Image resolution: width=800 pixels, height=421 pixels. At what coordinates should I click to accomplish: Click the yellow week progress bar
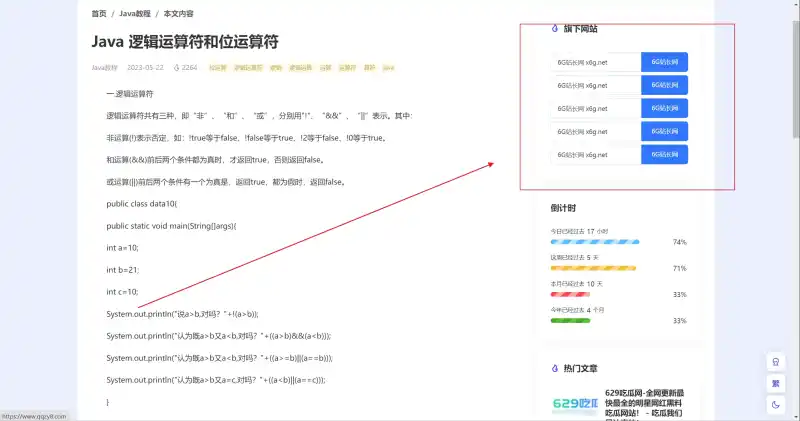[593, 268]
